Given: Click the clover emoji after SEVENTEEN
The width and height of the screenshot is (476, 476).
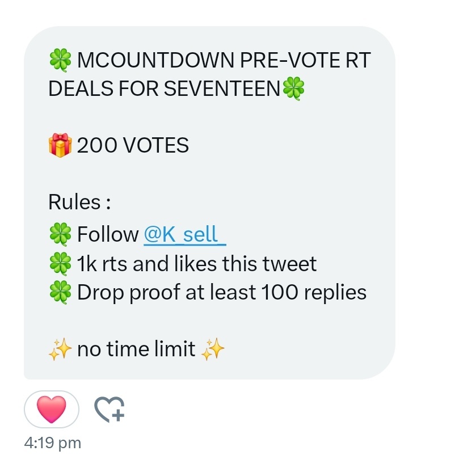Looking at the screenshot, I should point(293,89).
